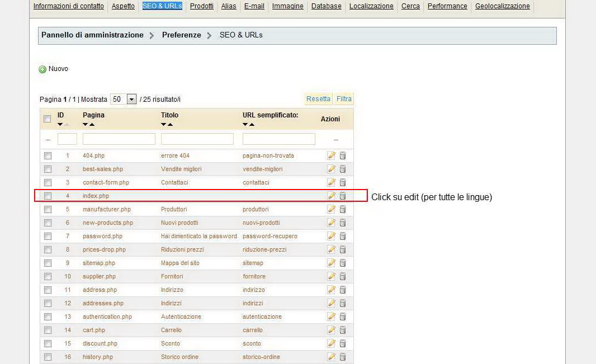
Task: Open edit for contact-form.php
Action: pos(331,182)
